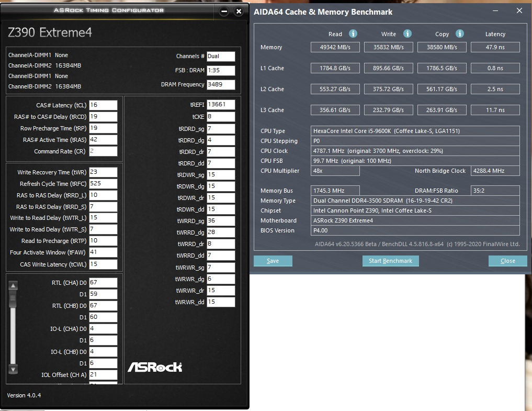Viewport: 532px width, 411px height.
Task: Click the Command Rate (CR) field
Action: (103, 151)
